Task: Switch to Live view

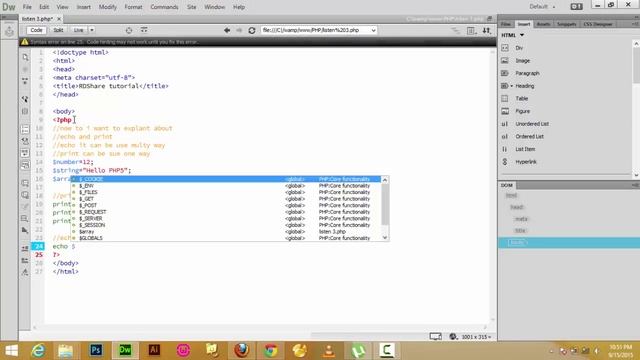Action: pyautogui.click(x=78, y=30)
